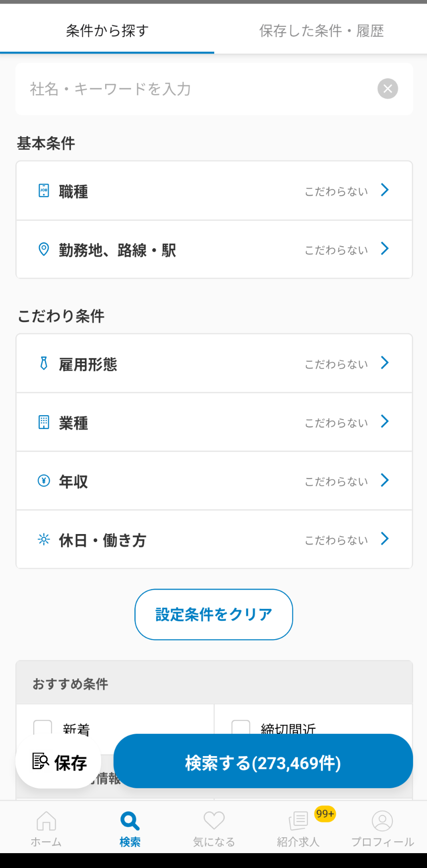The width and height of the screenshot is (427, 868).
Task: Tap the 勤務地 location pin icon
Action: 44,249
